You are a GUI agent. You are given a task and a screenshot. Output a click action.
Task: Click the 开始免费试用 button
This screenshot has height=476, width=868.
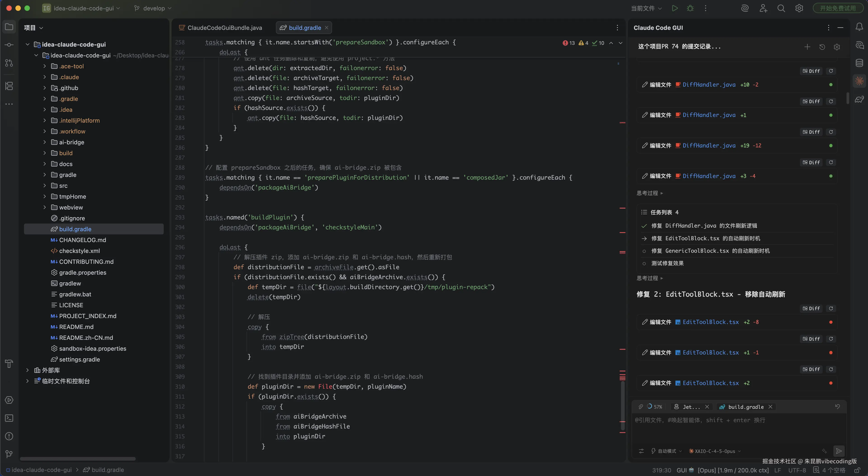pos(837,8)
